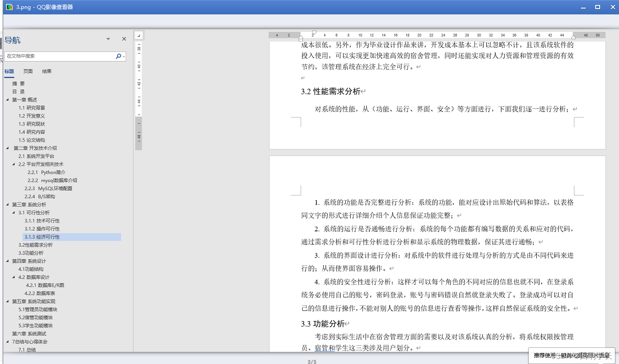Collapse the 第四章 系统设计 heading
The height and width of the screenshot is (364, 619).
pyautogui.click(x=8, y=261)
